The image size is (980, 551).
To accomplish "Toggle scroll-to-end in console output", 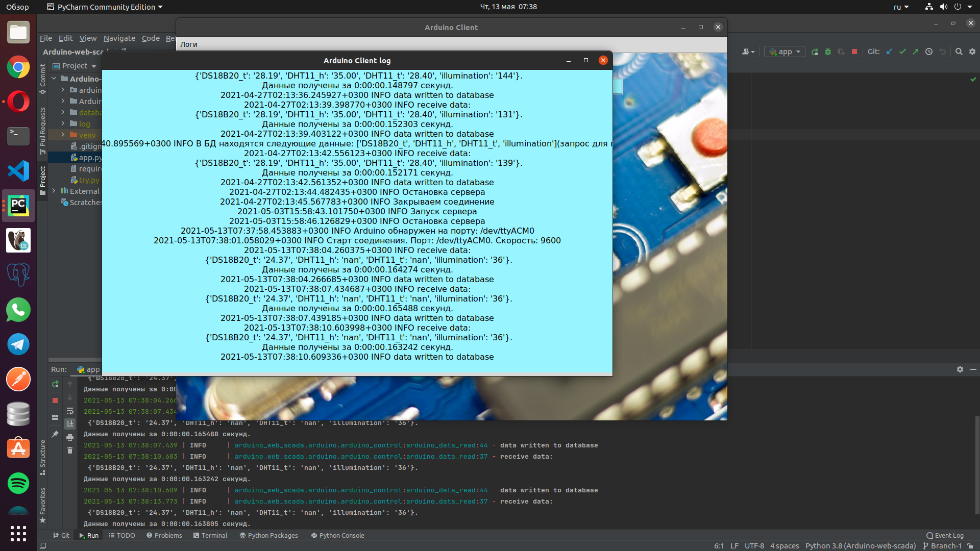I will click(70, 424).
